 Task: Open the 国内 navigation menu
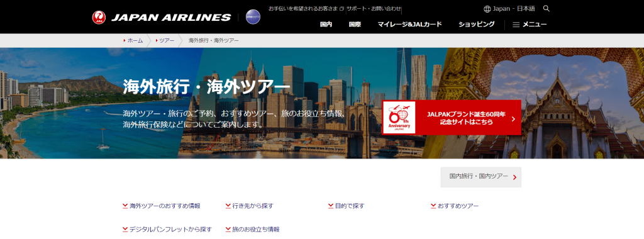coord(326,25)
